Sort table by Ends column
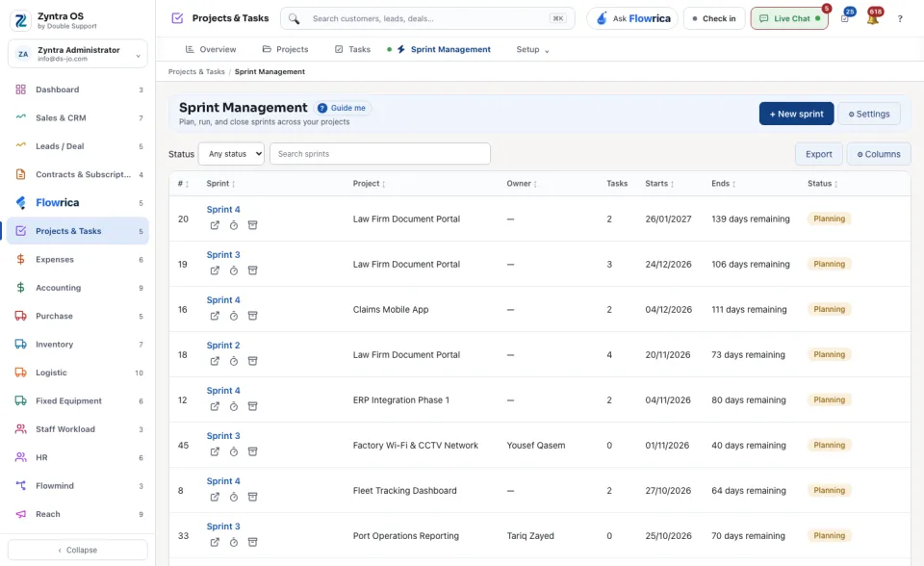This screenshot has height=566, width=924. [723, 184]
